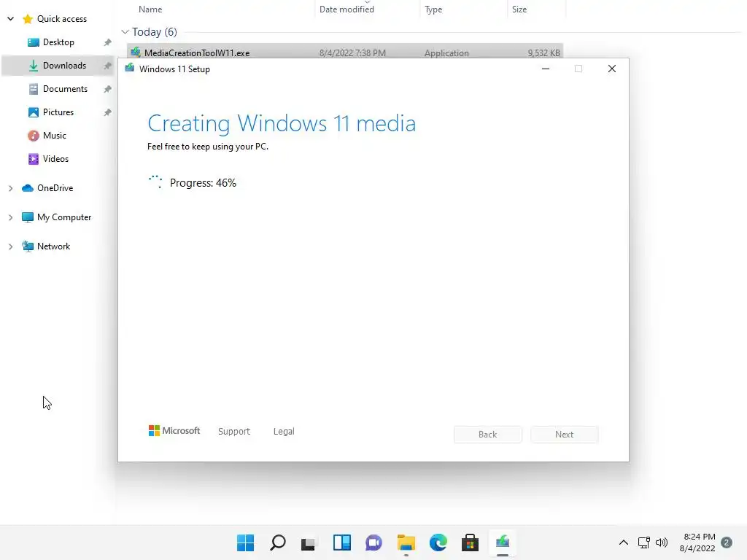Launch Microsoft Edge from the taskbar
Screen dimensions: 747x560
[438, 542]
